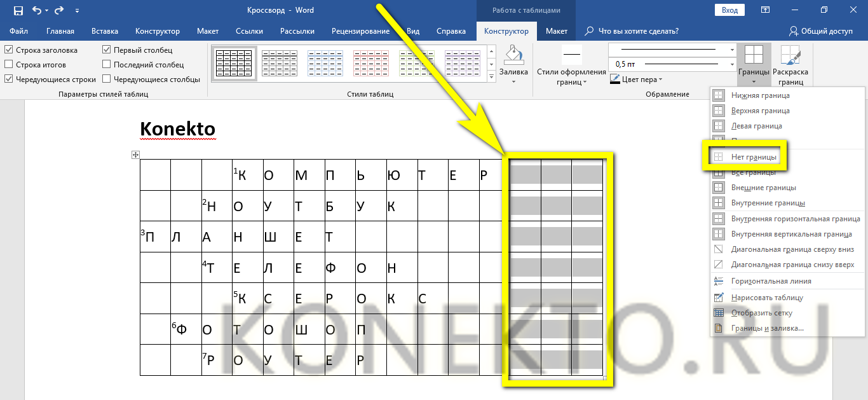Image resolution: width=868 pixels, height=400 pixels.
Task: Choose Внешние границы menu item
Action: click(787, 188)
